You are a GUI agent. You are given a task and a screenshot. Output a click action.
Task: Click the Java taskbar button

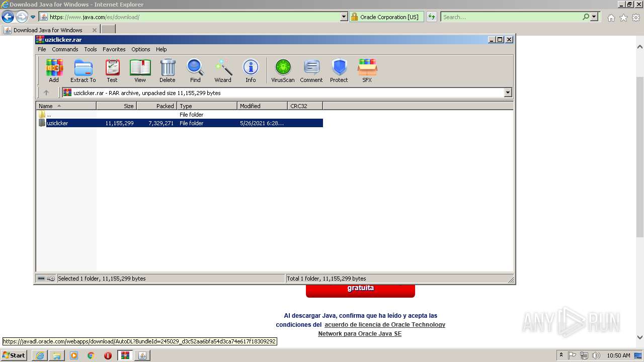coord(142,355)
